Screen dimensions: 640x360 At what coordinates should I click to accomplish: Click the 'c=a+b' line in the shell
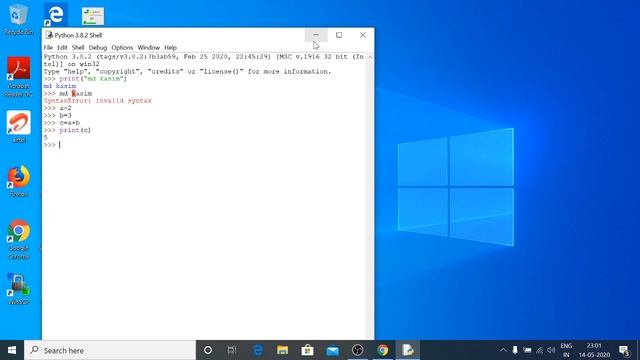coord(62,123)
